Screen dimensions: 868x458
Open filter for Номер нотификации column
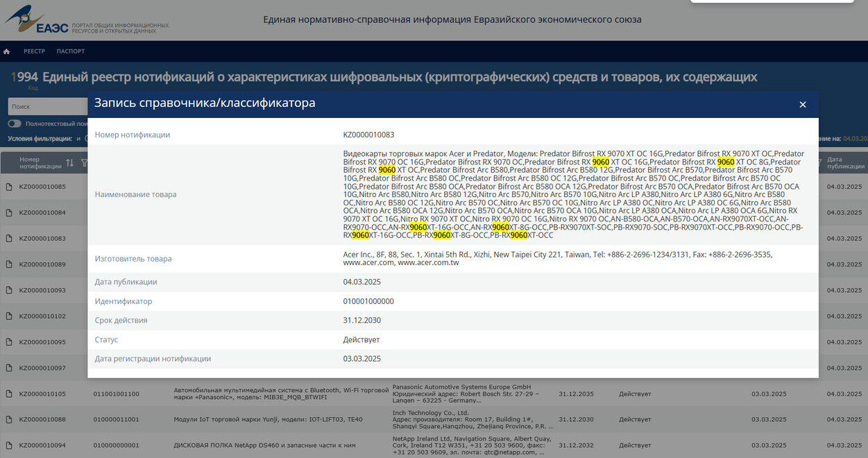(84, 163)
